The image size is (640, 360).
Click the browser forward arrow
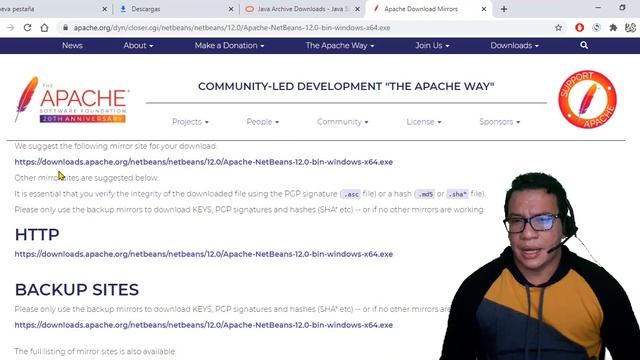tap(11, 28)
